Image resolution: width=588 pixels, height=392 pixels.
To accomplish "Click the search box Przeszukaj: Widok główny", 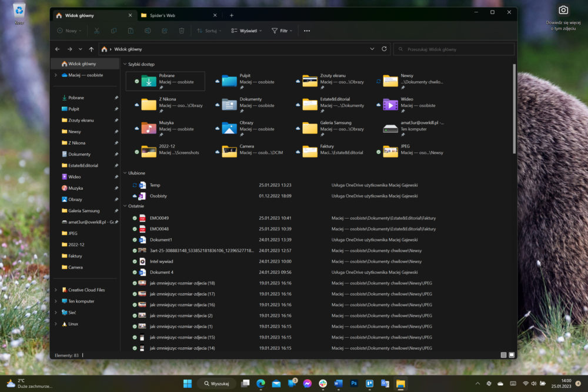I will (x=454, y=49).
